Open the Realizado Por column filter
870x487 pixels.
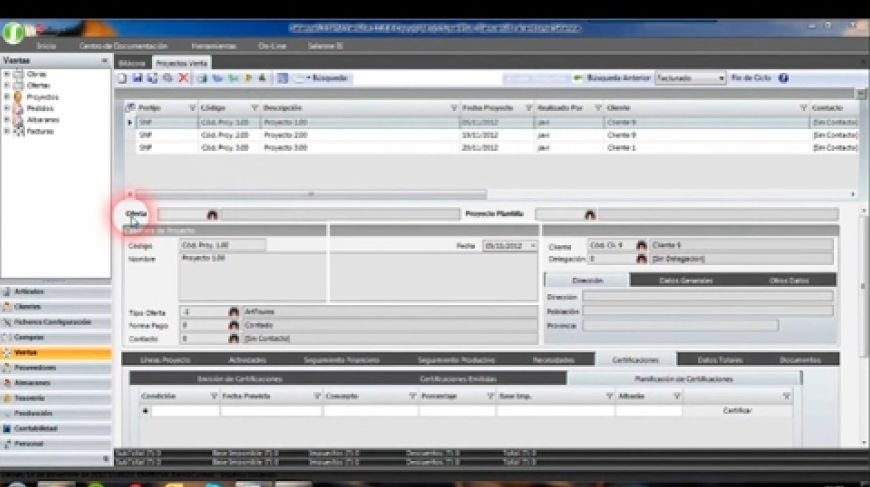point(598,108)
